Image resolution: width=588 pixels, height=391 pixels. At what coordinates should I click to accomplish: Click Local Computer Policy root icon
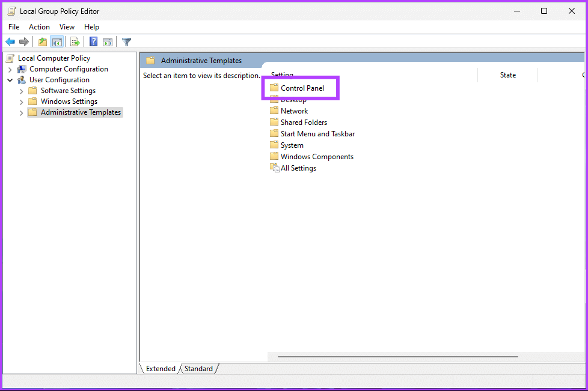(x=11, y=58)
